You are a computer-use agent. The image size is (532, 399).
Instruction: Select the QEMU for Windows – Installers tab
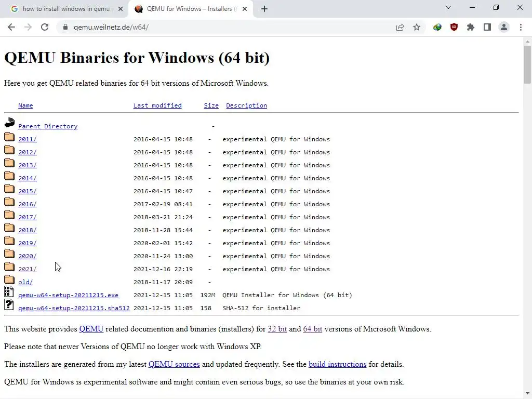[190, 9]
